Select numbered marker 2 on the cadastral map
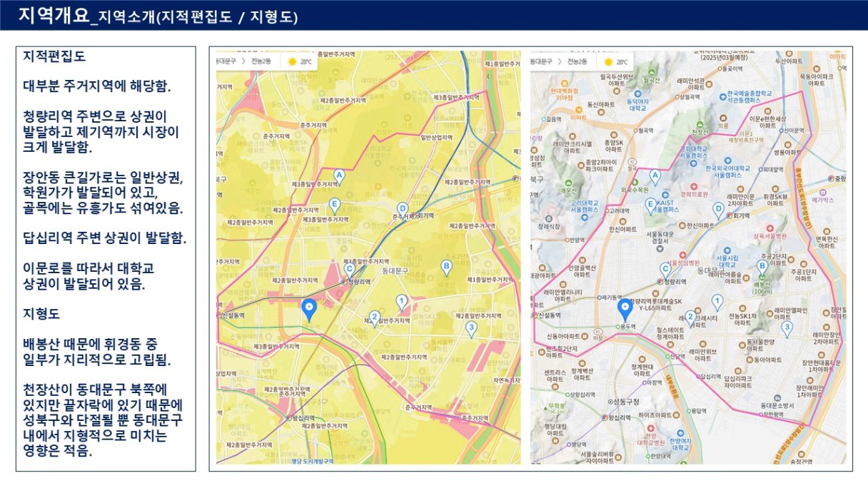This screenshot has width=868, height=488. click(374, 317)
